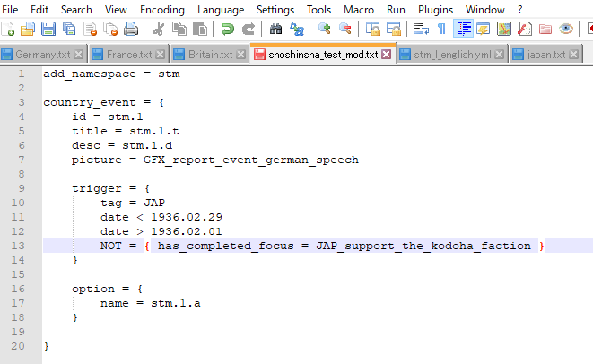Viewport: 593px width, 364px height.
Task: Open Folder as Workspace icon
Action: click(545, 29)
